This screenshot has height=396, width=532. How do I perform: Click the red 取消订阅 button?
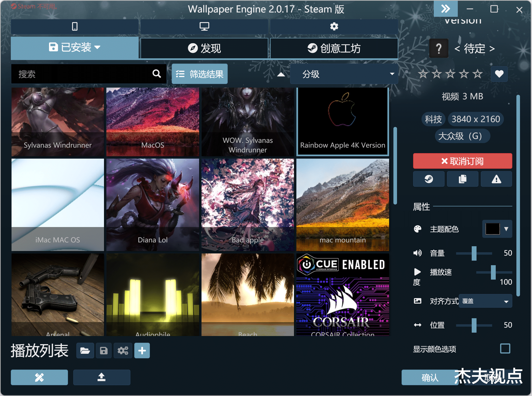click(463, 161)
